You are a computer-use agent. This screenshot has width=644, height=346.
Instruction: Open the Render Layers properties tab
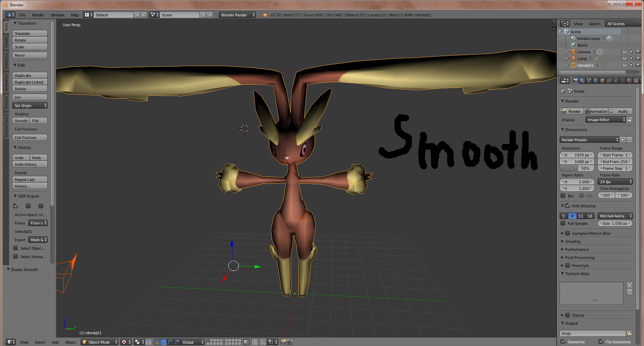click(x=582, y=81)
